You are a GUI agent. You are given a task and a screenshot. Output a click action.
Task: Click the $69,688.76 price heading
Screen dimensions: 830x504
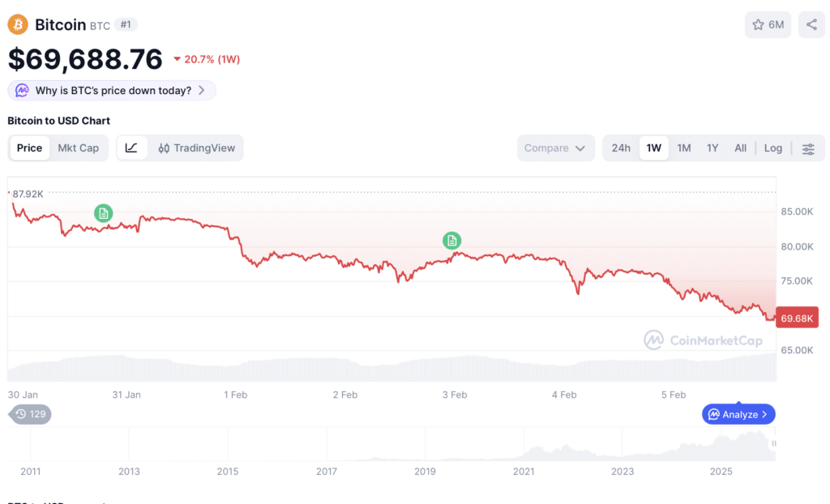point(85,59)
